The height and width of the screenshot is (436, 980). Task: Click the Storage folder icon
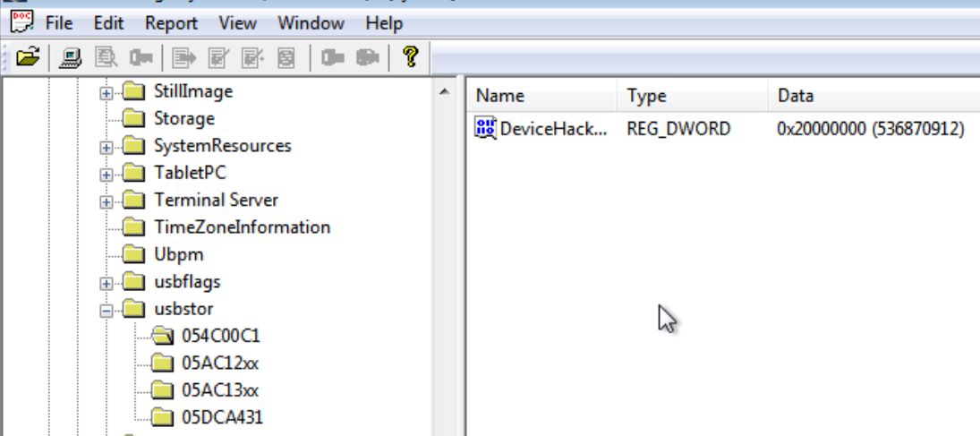click(133, 119)
